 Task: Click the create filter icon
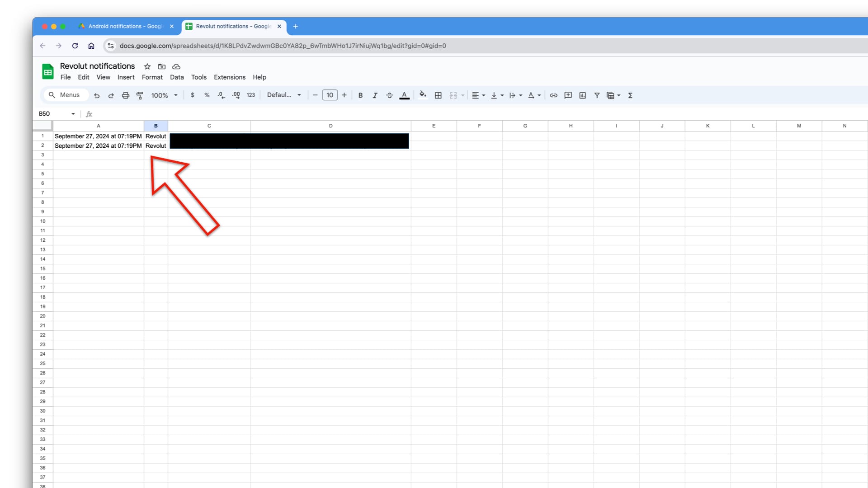pyautogui.click(x=597, y=95)
